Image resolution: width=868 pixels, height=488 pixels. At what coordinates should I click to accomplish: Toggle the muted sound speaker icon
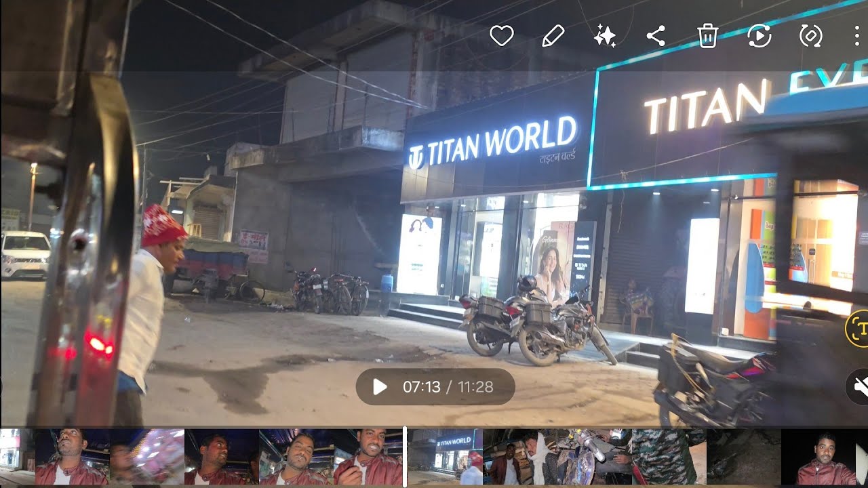pos(859,387)
